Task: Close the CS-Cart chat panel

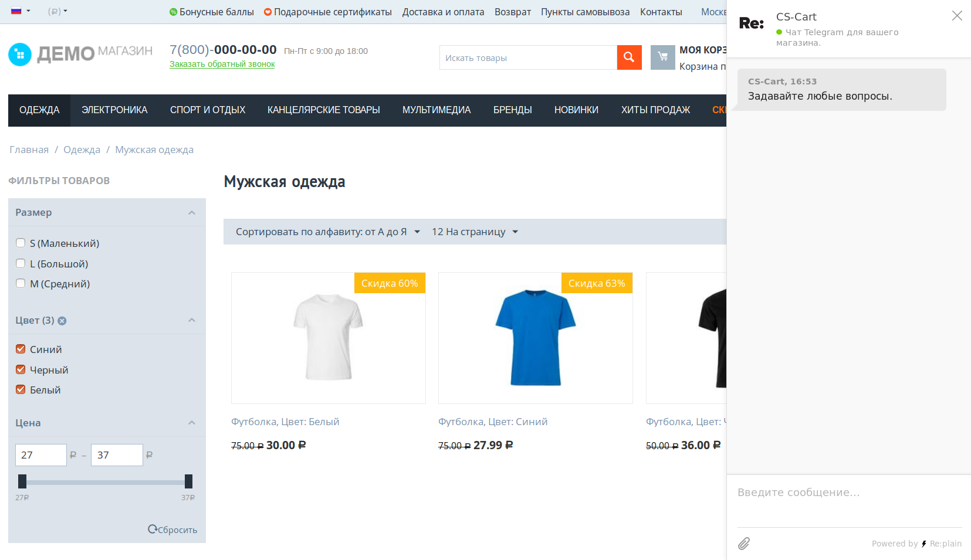Action: [x=956, y=16]
